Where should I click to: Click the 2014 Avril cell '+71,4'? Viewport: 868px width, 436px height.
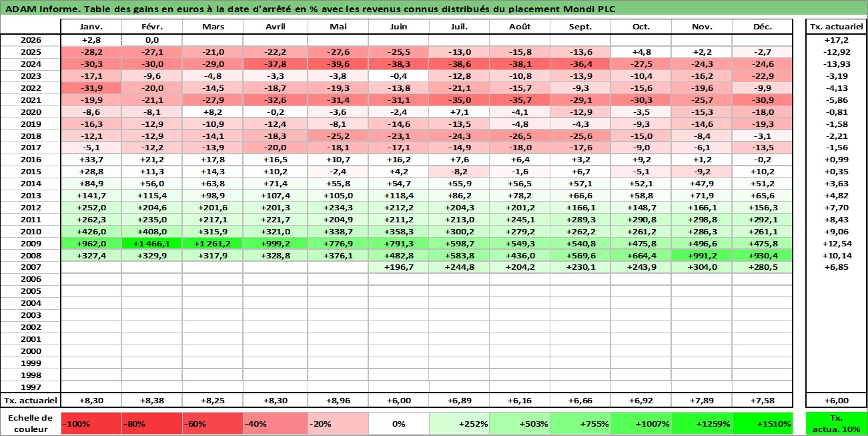click(275, 184)
